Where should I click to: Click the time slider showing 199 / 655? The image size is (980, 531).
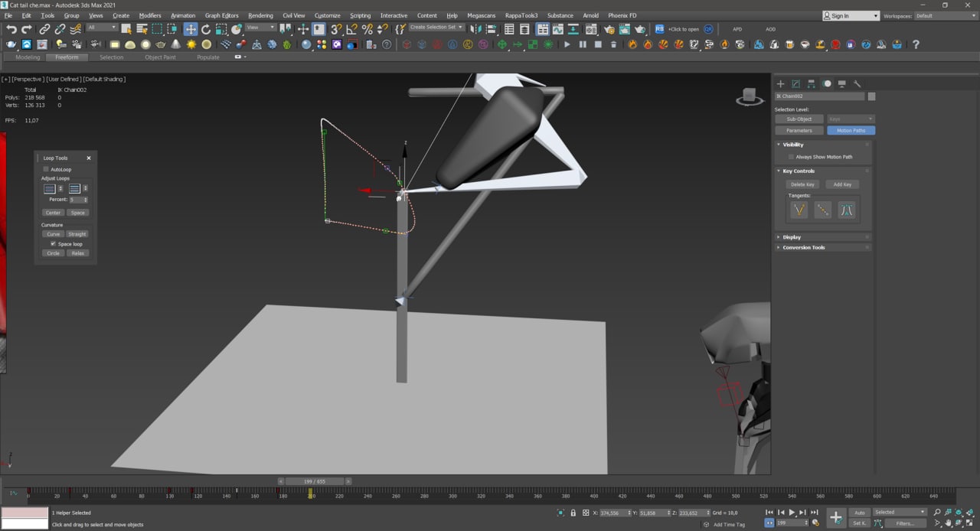point(315,481)
